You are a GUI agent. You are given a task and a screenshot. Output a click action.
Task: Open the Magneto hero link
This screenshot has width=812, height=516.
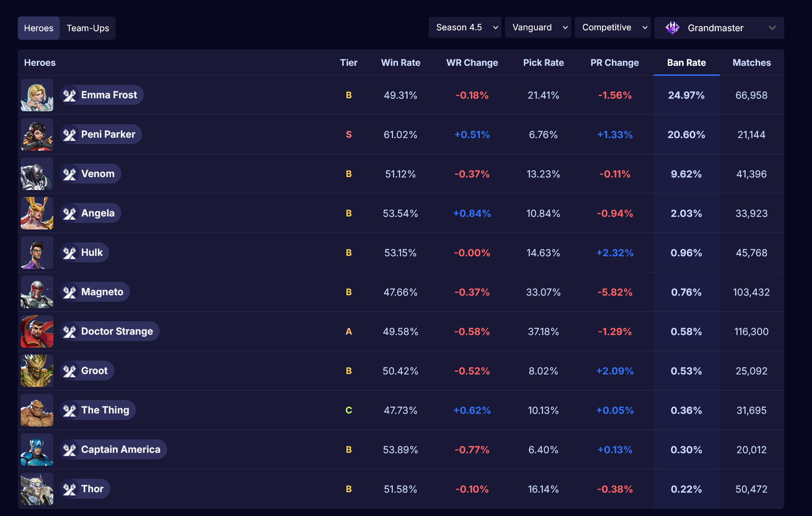click(95, 292)
